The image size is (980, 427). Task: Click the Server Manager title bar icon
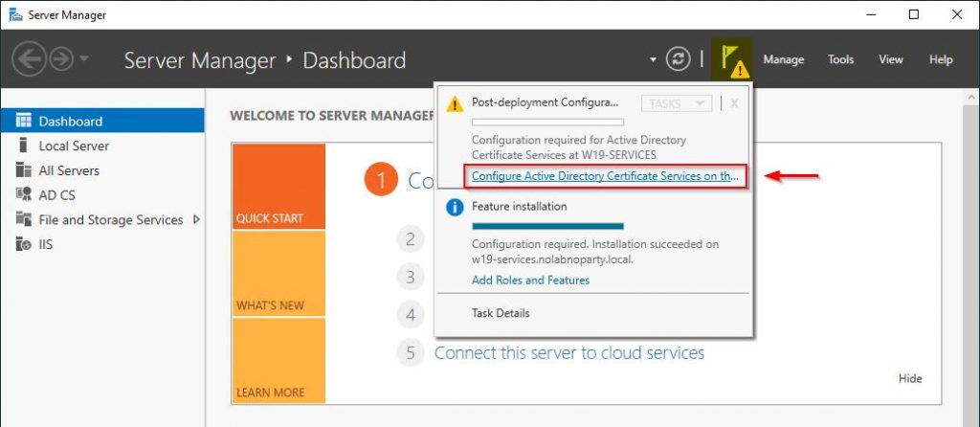pyautogui.click(x=15, y=14)
